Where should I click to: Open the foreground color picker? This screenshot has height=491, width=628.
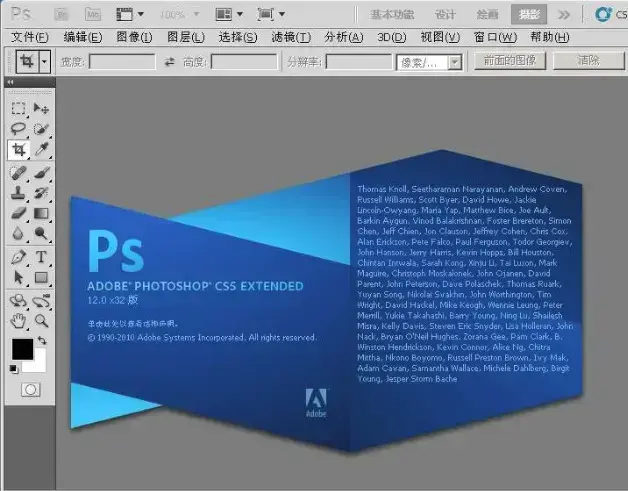(x=22, y=349)
